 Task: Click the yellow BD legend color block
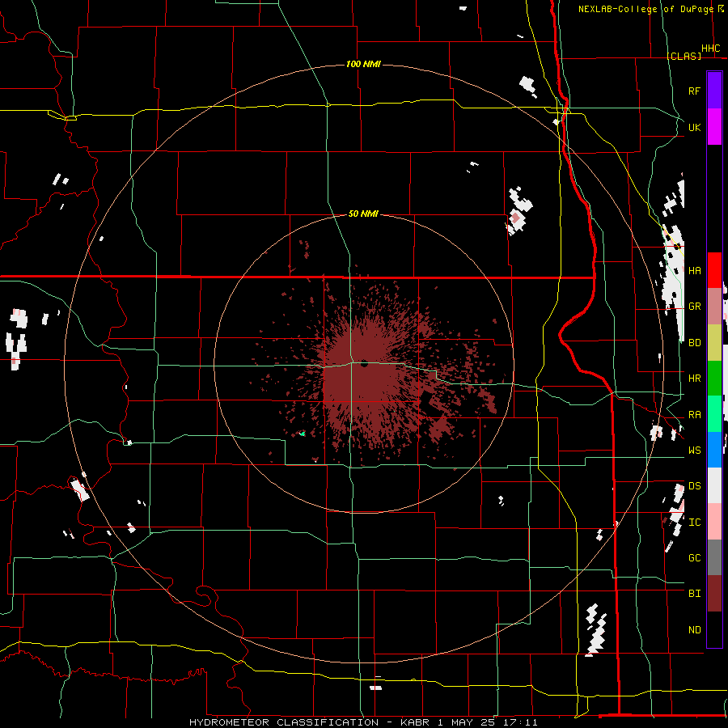(714, 342)
